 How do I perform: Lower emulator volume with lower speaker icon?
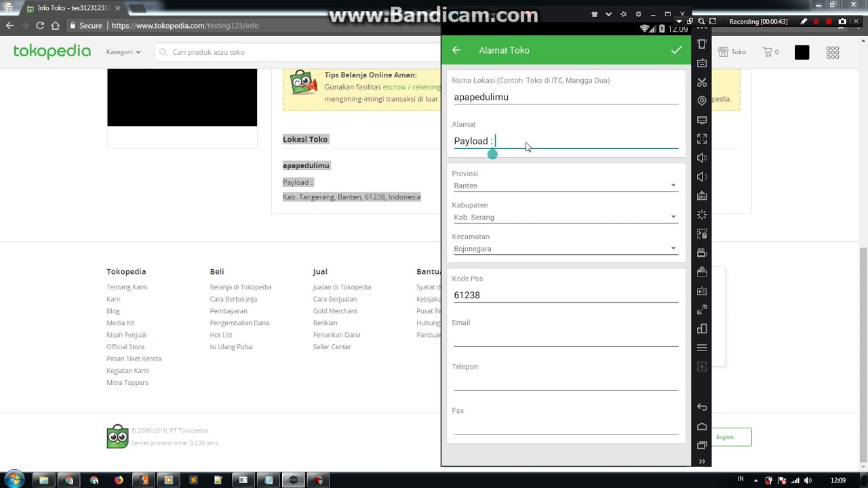pos(702,177)
